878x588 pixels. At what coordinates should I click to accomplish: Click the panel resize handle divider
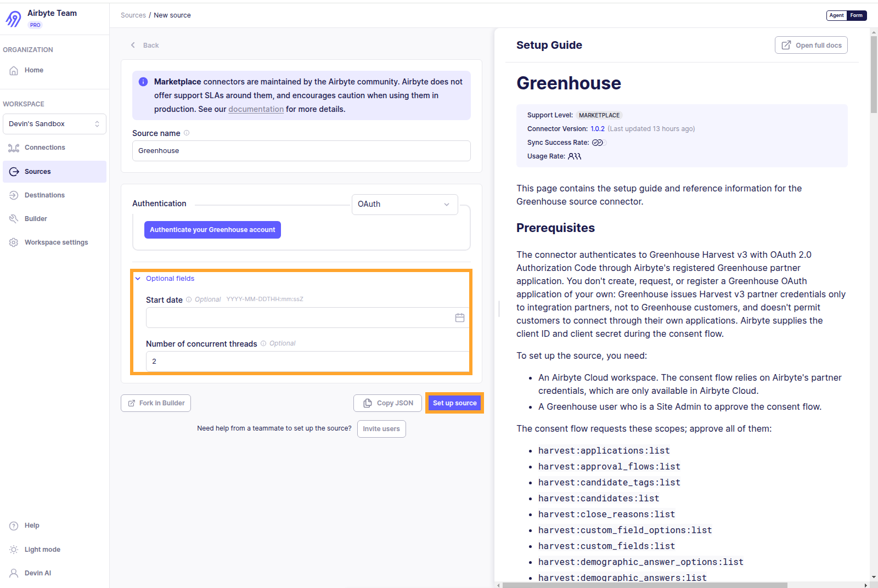pyautogui.click(x=499, y=308)
